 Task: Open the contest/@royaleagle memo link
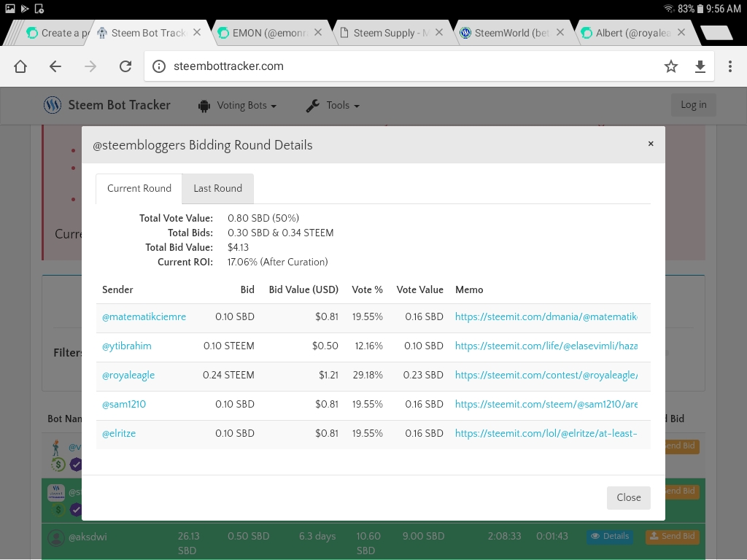point(546,376)
